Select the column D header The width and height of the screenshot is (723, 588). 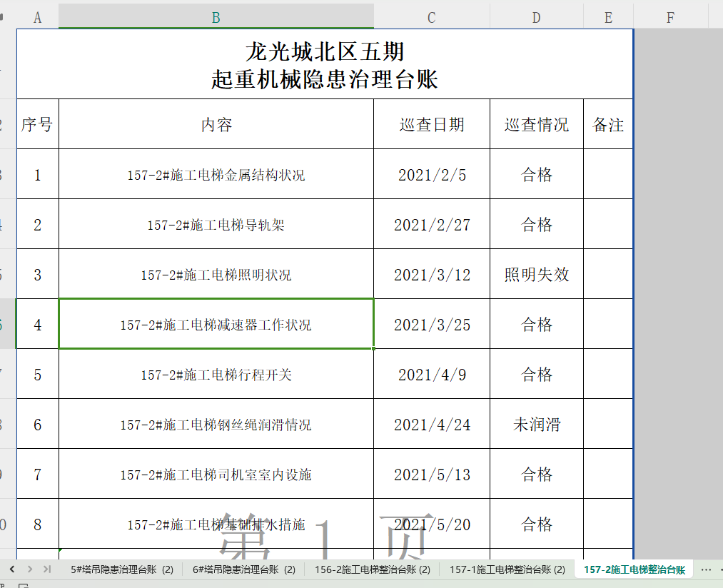point(536,18)
